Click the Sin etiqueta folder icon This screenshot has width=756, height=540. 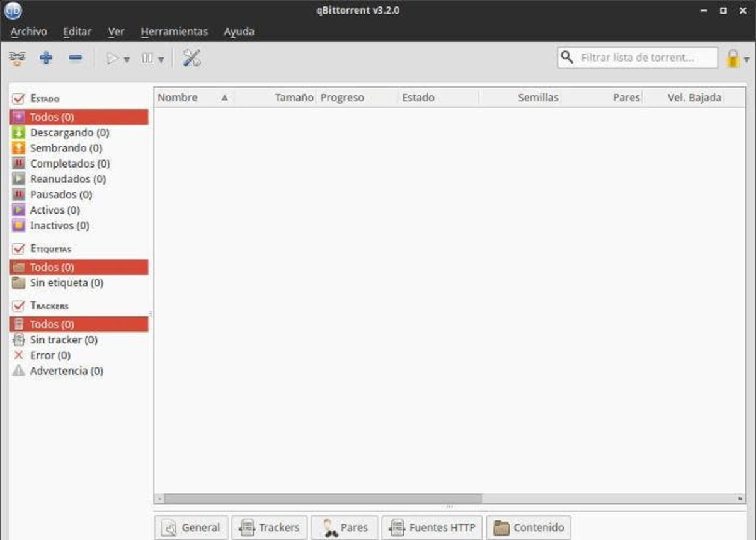pyautogui.click(x=19, y=283)
